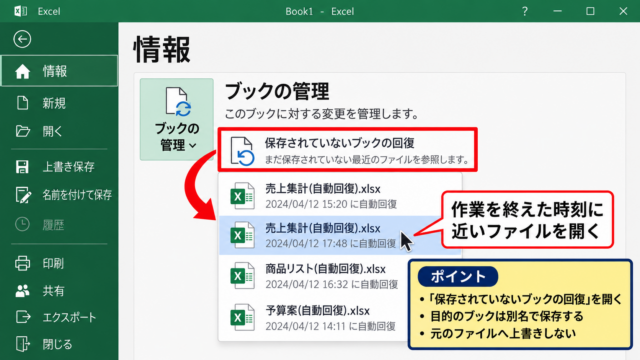The height and width of the screenshot is (360, 640).
Task: Click Excel file icon for 17:48 売上集計
Action: (x=242, y=235)
